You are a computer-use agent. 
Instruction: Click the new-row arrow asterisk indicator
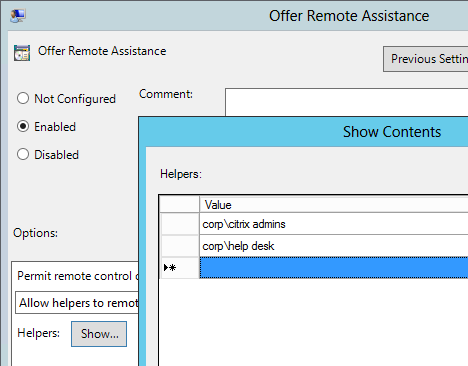(170, 268)
